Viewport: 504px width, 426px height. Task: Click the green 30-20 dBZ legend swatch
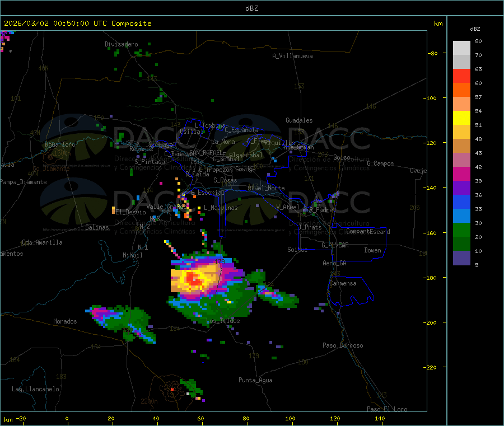461,230
